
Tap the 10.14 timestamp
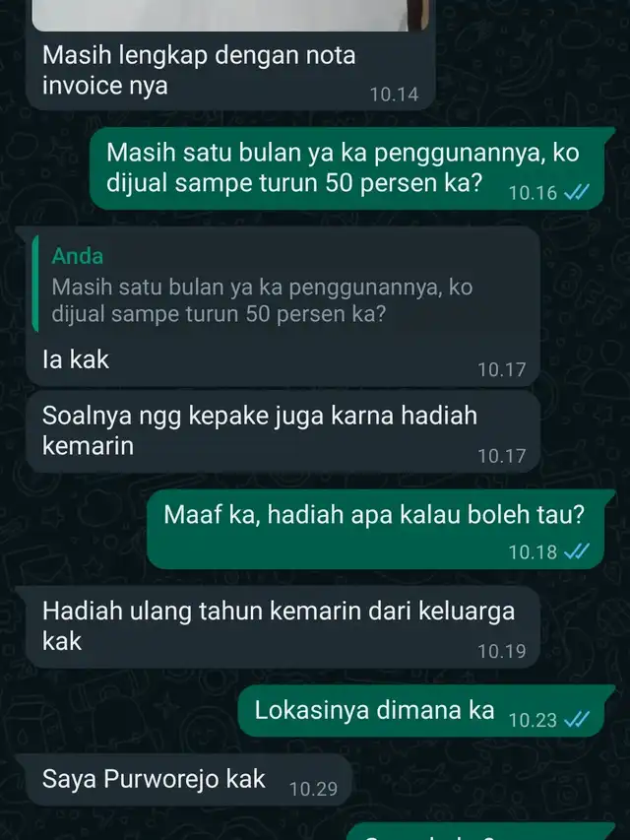(x=395, y=95)
